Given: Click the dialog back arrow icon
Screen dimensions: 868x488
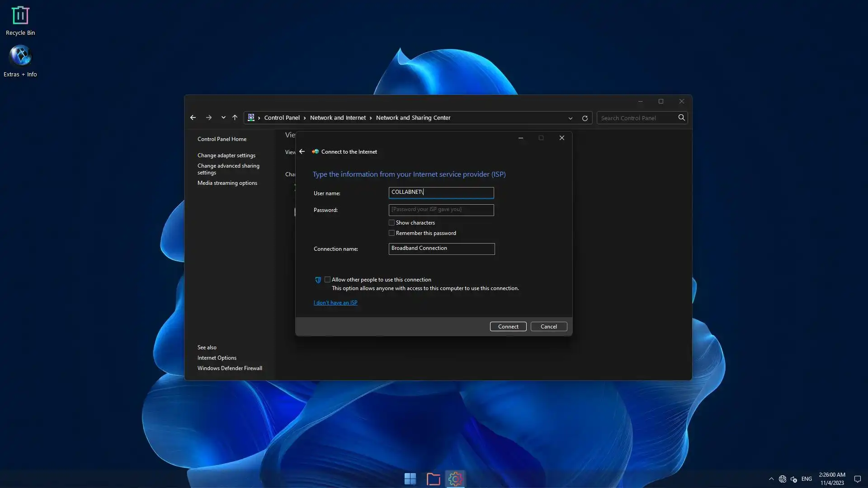Looking at the screenshot, I should 302,152.
